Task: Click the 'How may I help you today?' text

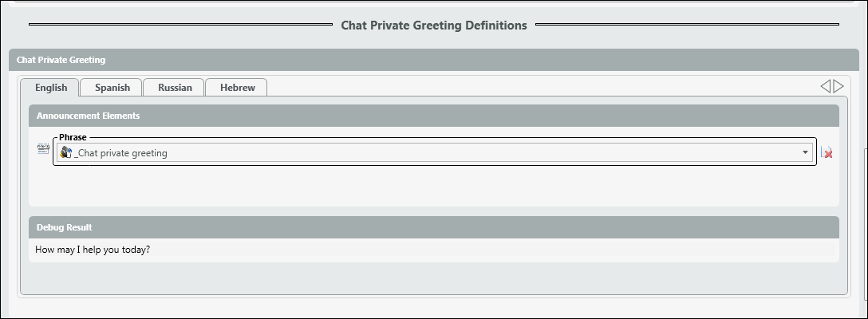Action: [93, 250]
